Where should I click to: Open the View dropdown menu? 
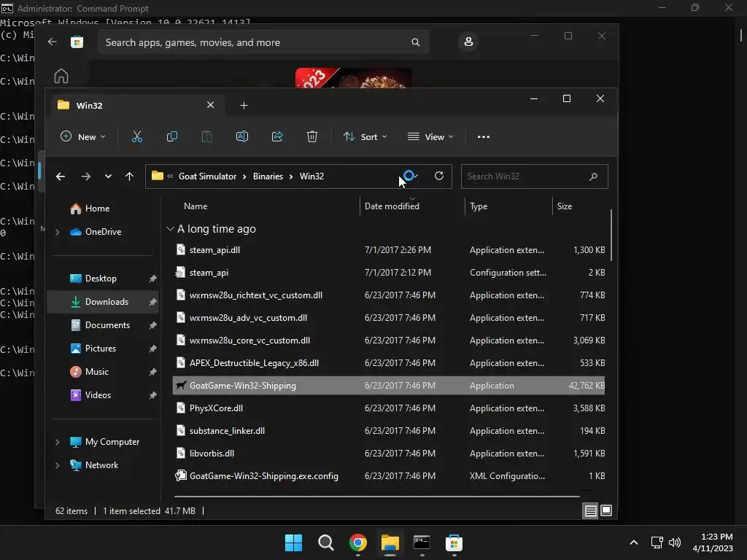[430, 136]
